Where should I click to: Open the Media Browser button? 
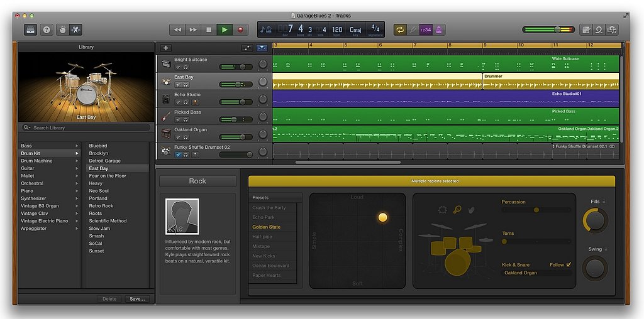612,30
